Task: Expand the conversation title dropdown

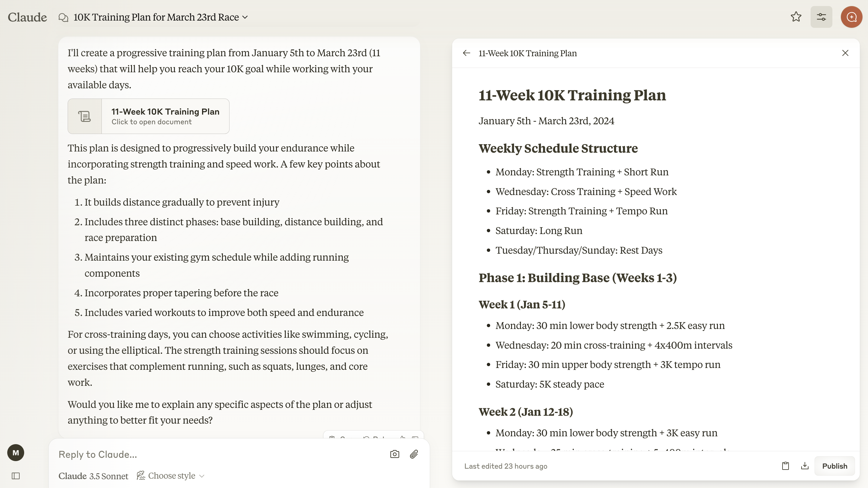Action: [x=245, y=17]
